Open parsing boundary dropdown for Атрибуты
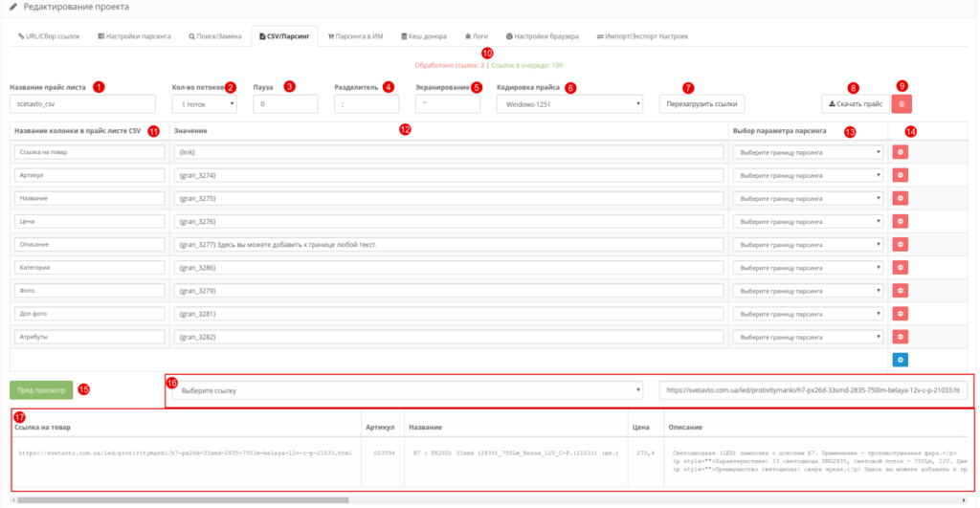The width and height of the screenshot is (980, 508). pos(808,337)
